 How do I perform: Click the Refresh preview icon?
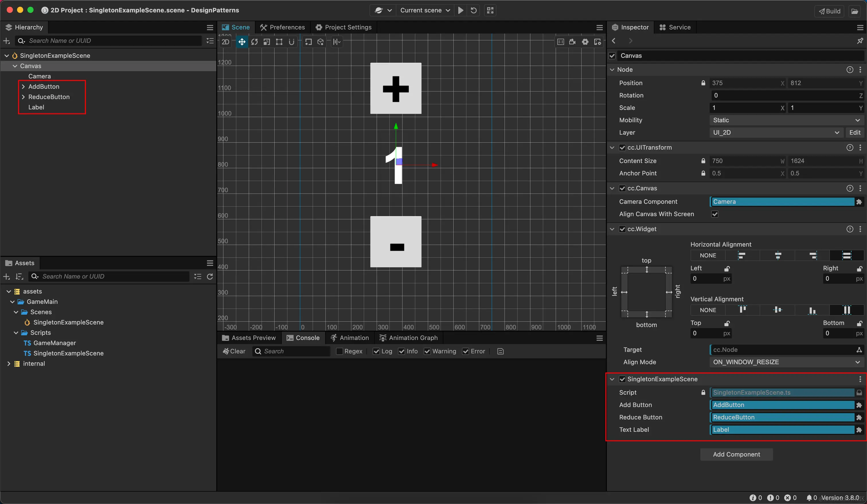pyautogui.click(x=473, y=10)
